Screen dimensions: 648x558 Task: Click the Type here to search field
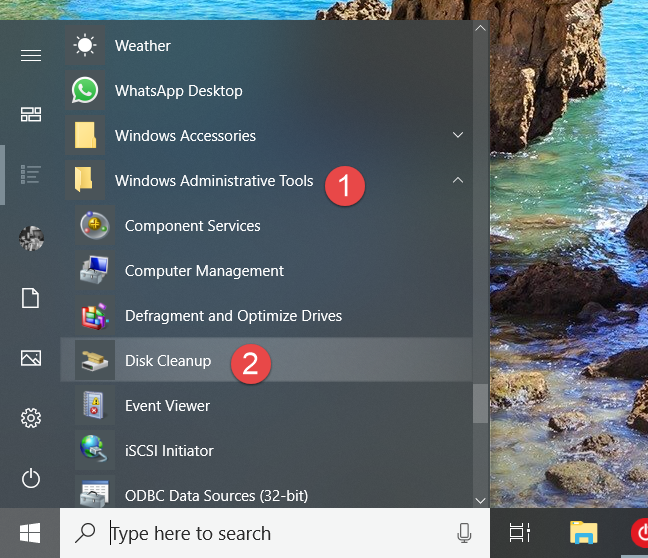(275, 533)
